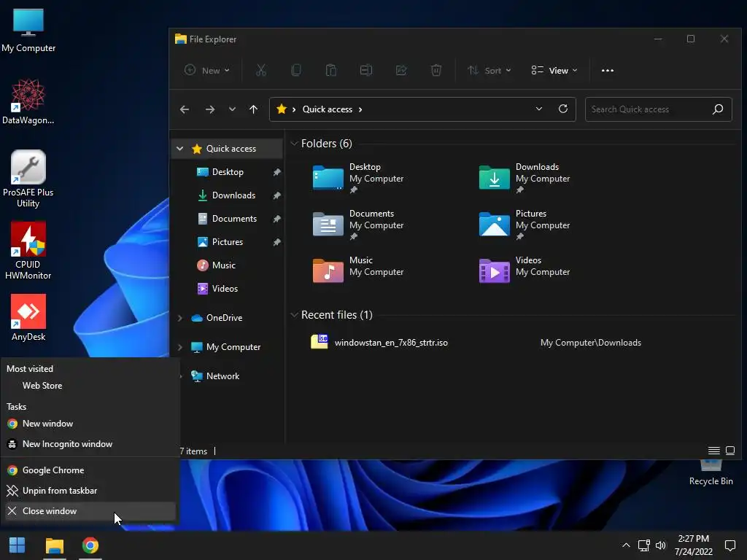This screenshot has width=747, height=560.
Task: Open the View dropdown menu
Action: pos(554,71)
